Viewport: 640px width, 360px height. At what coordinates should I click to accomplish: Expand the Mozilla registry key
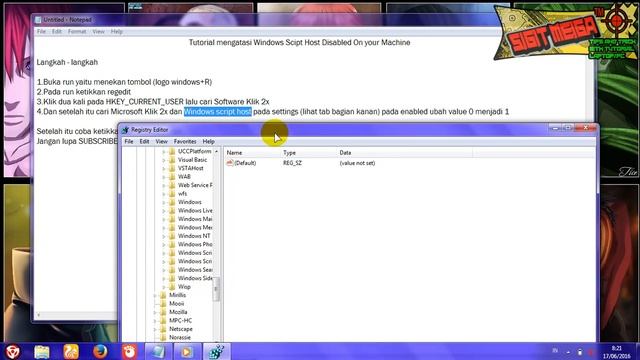156,312
